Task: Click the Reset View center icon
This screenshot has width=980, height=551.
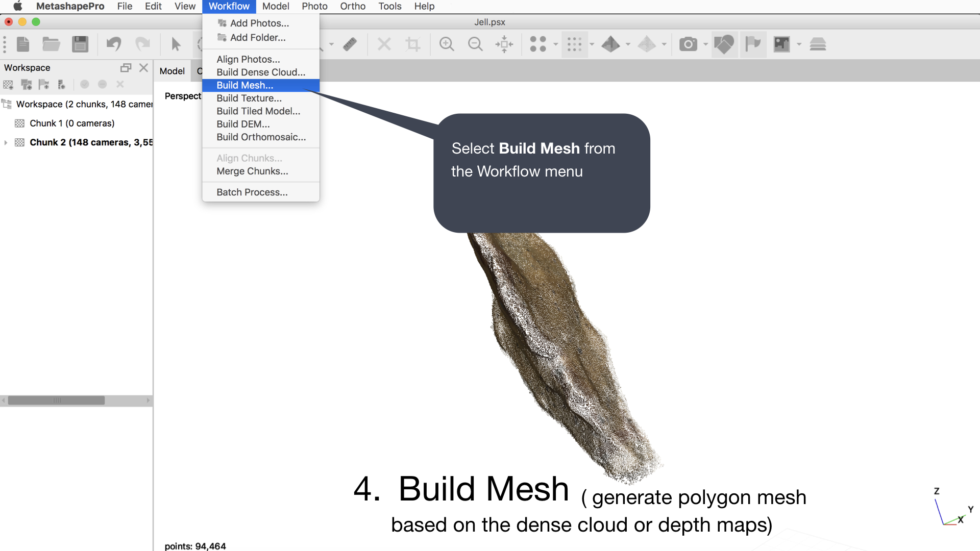Action: 504,44
